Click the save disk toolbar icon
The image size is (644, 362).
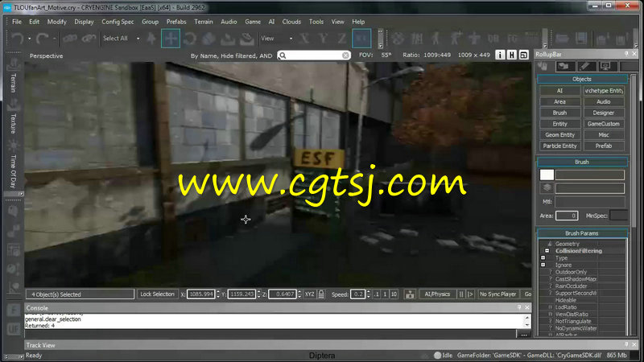coord(580,39)
